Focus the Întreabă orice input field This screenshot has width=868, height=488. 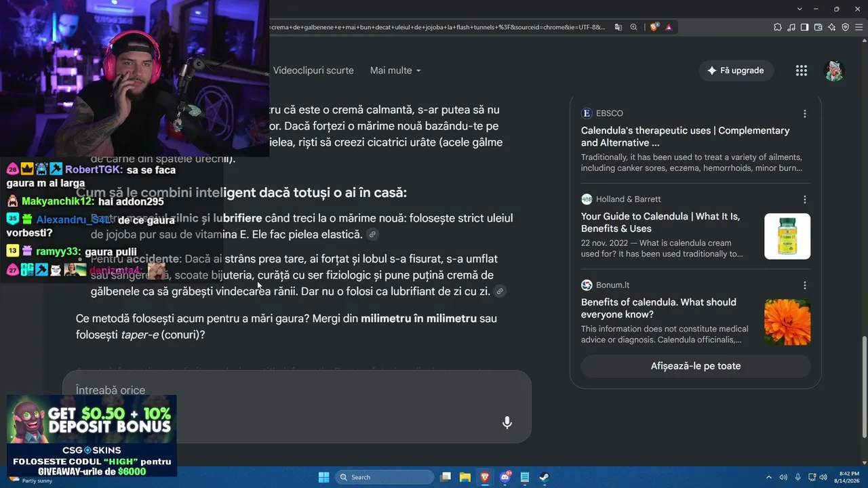click(297, 390)
